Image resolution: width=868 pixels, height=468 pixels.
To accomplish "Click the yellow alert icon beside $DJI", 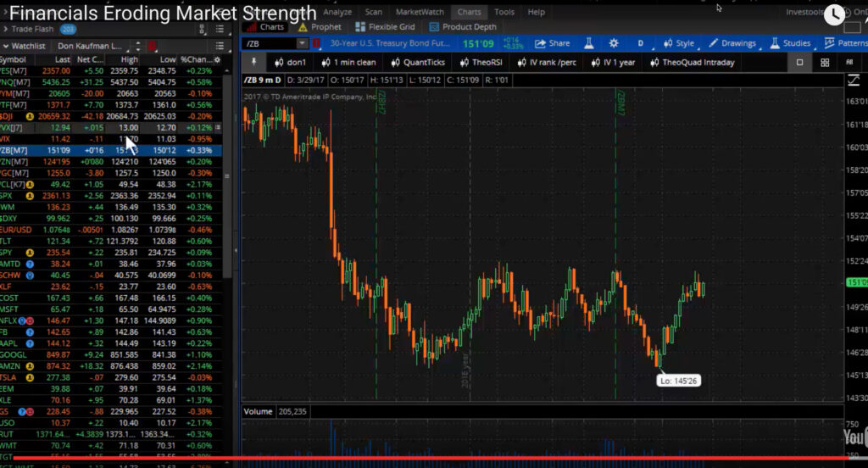I will tap(30, 116).
